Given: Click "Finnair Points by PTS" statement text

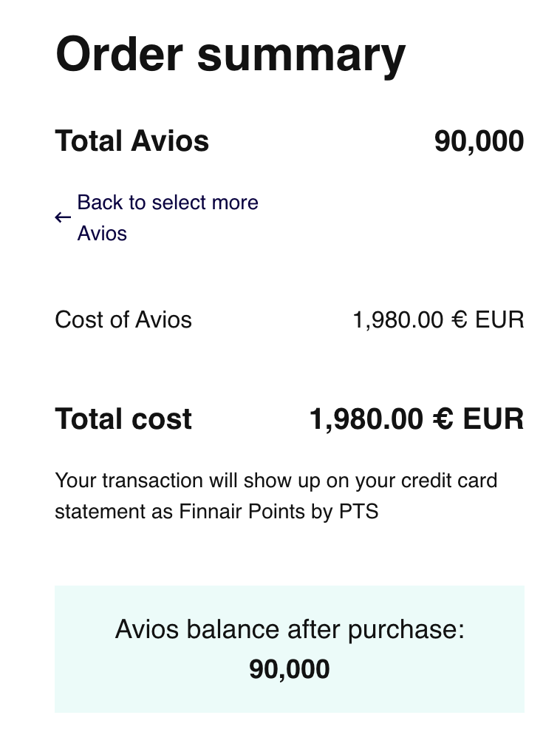Looking at the screenshot, I should pyautogui.click(x=279, y=511).
